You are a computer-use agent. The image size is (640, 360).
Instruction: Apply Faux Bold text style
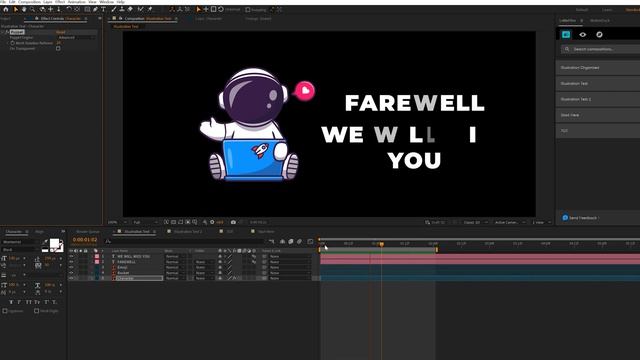coord(11,302)
